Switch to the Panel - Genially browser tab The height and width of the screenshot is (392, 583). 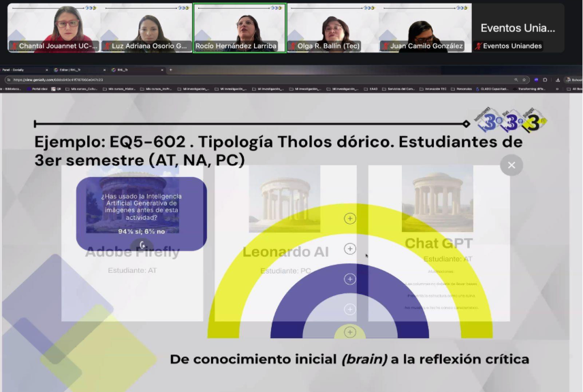point(20,69)
